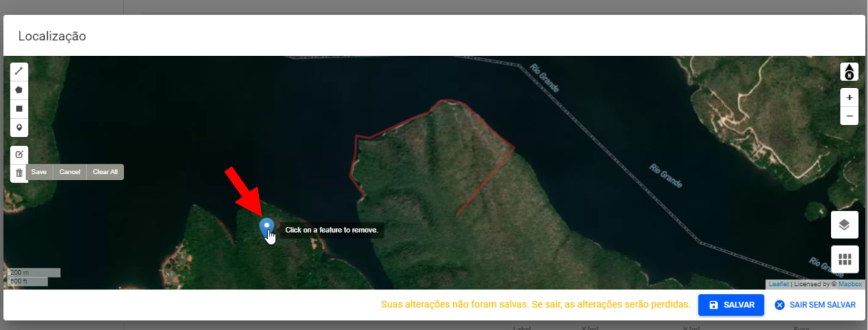Reset map to north with compass icon
868x330 pixels.
tap(849, 72)
